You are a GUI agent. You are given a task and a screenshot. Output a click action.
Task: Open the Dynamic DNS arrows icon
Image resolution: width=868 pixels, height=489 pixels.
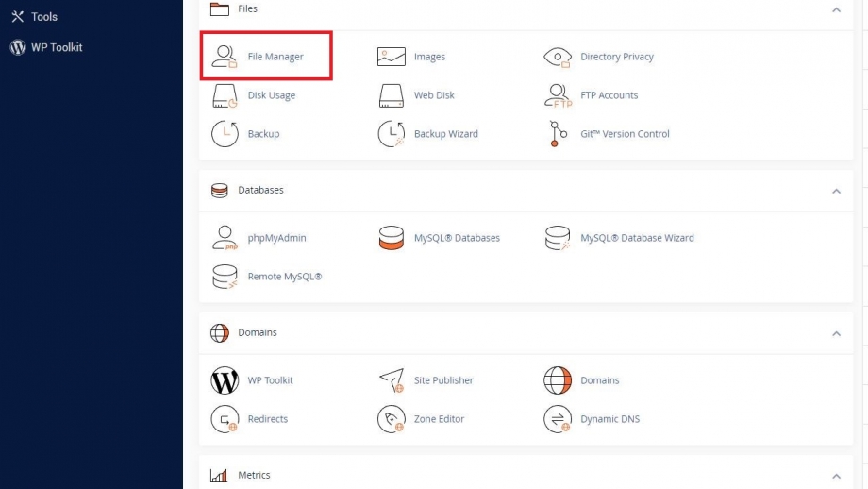(x=558, y=418)
